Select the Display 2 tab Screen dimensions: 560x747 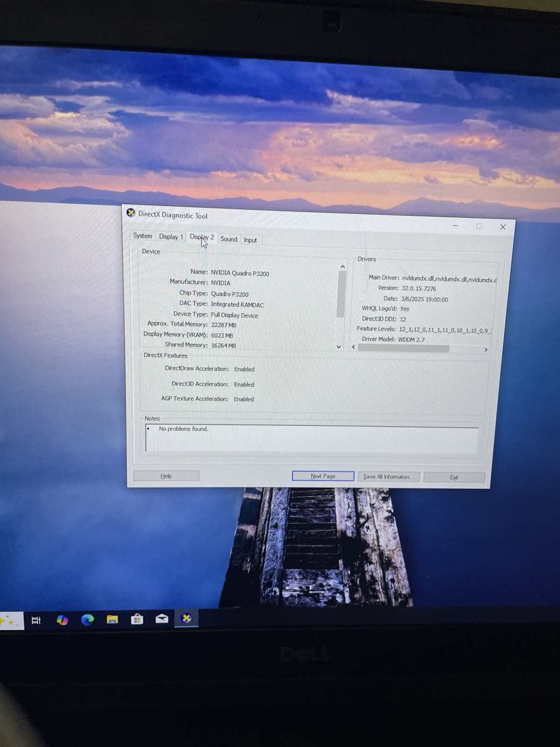202,237
